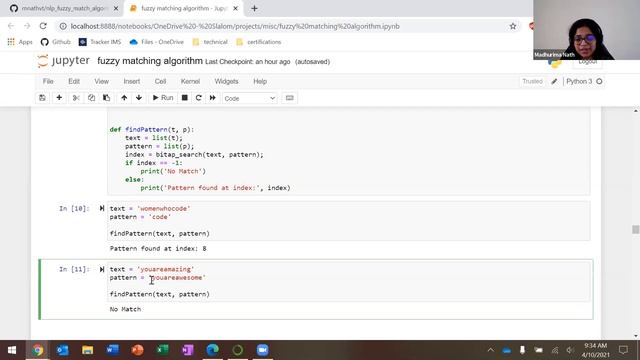This screenshot has width=640, height=360.
Task: Switch to the GitHub nlp_fuzzy_match browser tab
Action: (64, 8)
